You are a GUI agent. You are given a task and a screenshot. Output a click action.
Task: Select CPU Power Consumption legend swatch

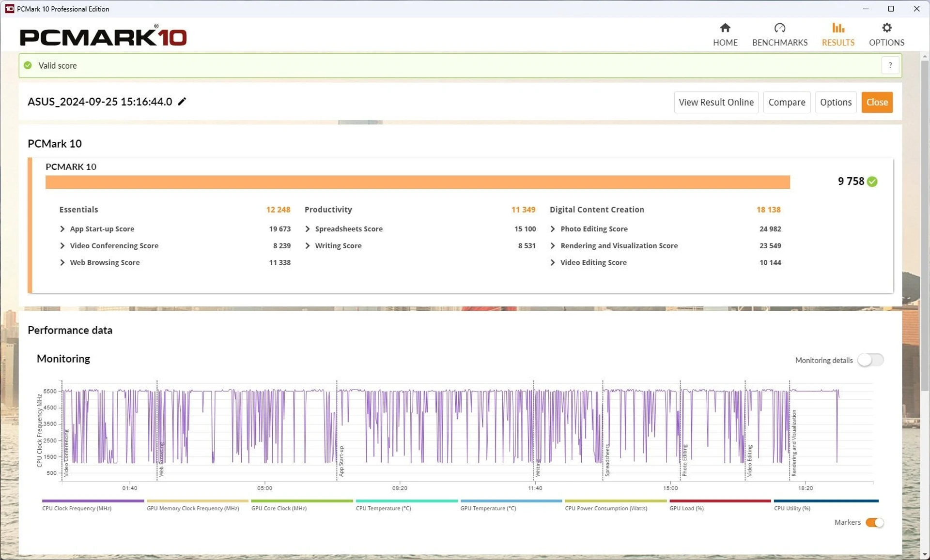point(616,501)
